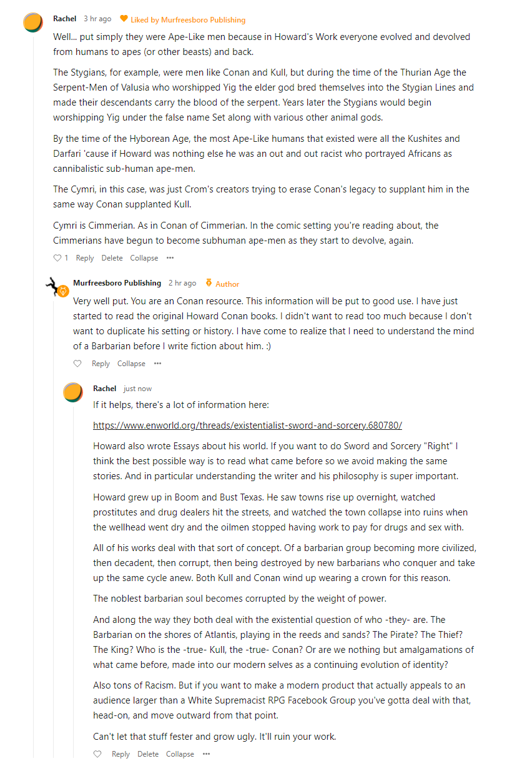The image size is (532, 781).
Task: Delete Rachel's "just now" comment
Action: pos(148,754)
